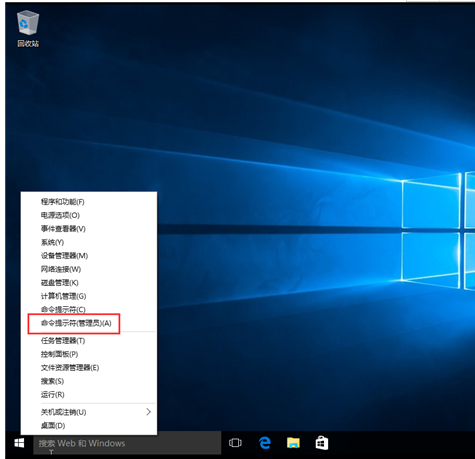The width and height of the screenshot is (475, 459).
Task: Select 程序和功能(F) from the menu
Action: click(89, 202)
